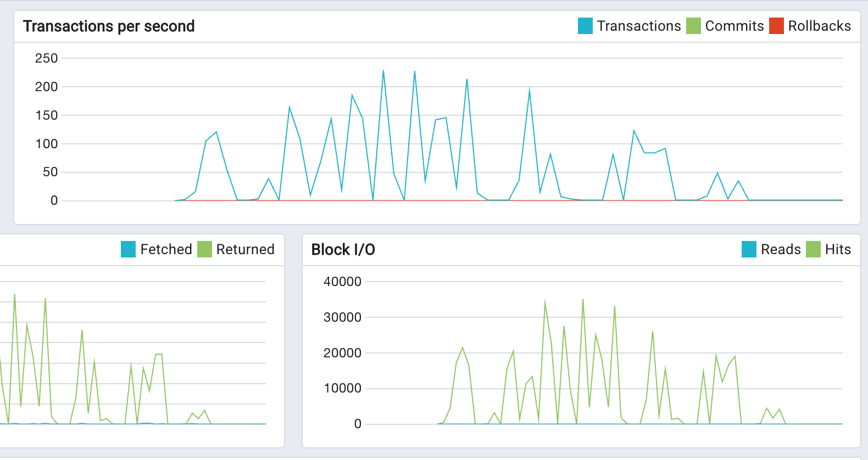Viewport: 868px width, 460px height.
Task: Toggle the Fetched series label
Action: coord(166,249)
